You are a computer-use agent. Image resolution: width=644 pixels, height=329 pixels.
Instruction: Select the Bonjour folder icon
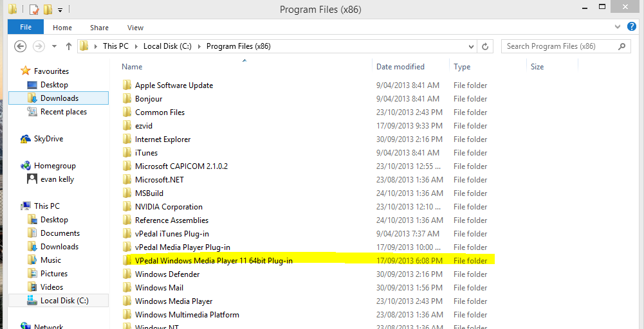coord(127,99)
